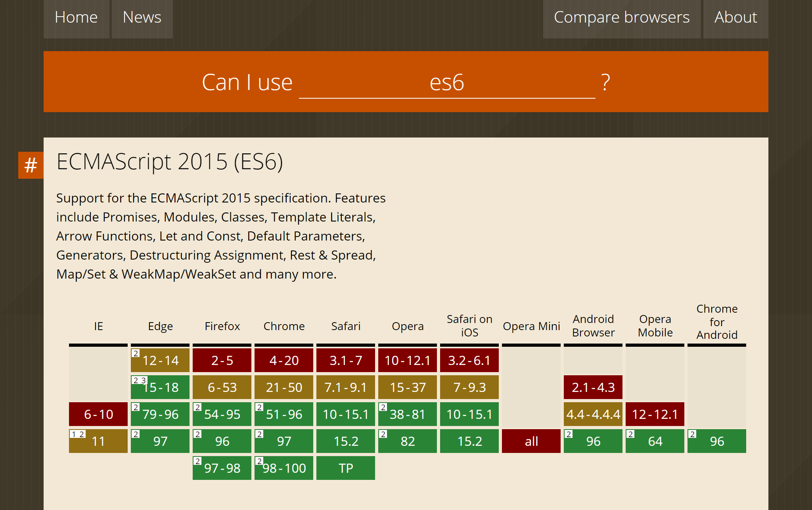Click Chrome 51-96 support cell
Viewport: 812px width, 510px height.
coord(284,414)
